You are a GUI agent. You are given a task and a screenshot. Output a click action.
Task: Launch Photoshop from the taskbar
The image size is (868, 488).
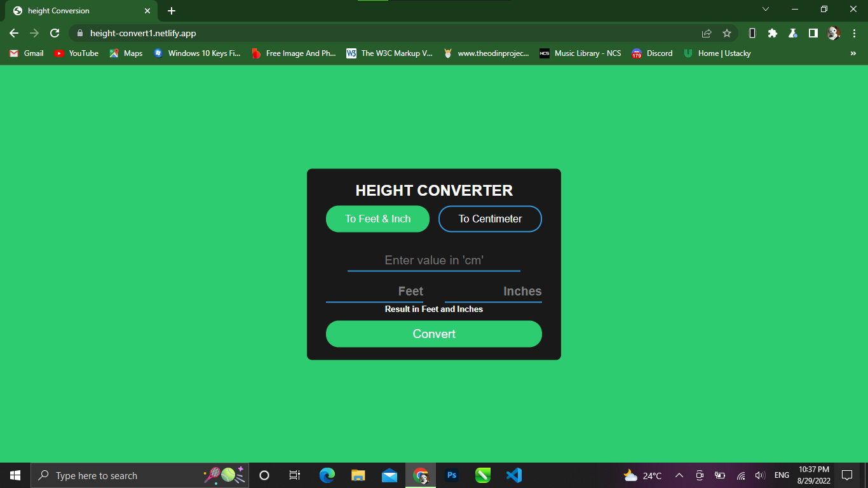[x=451, y=475]
